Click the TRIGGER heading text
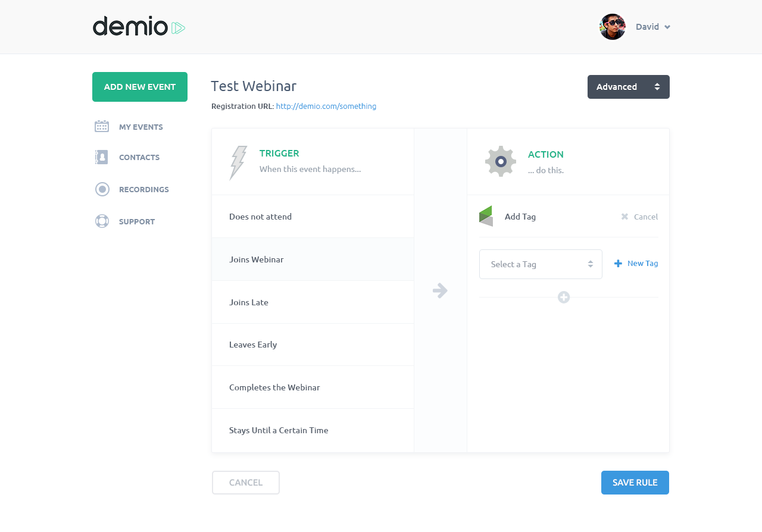 (x=279, y=153)
